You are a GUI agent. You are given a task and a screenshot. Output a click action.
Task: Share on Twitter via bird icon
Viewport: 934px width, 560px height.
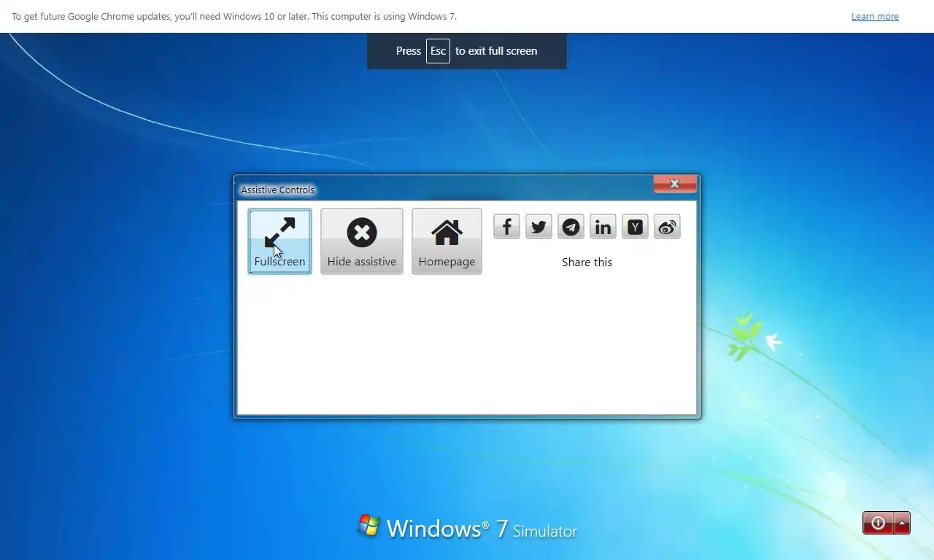click(539, 227)
